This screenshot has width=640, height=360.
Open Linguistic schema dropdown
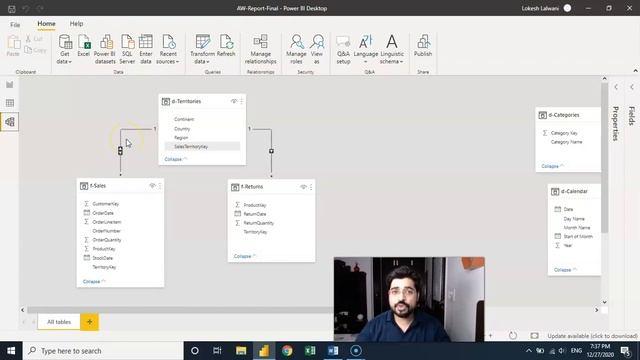point(392,49)
